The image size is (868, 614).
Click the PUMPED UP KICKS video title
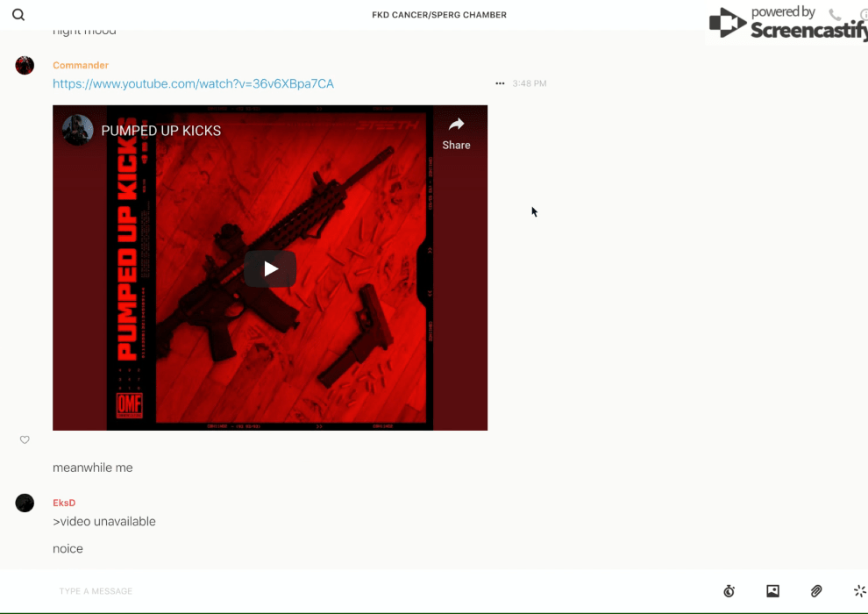[161, 131]
